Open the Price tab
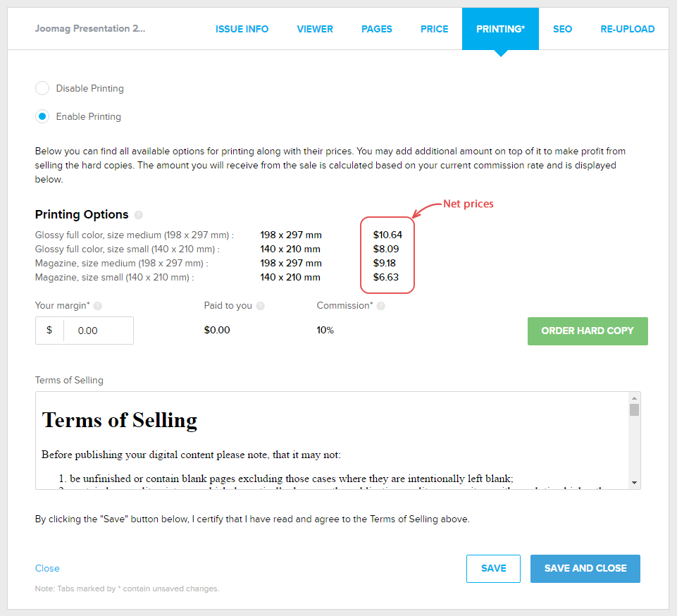The image size is (677, 616). tap(434, 29)
